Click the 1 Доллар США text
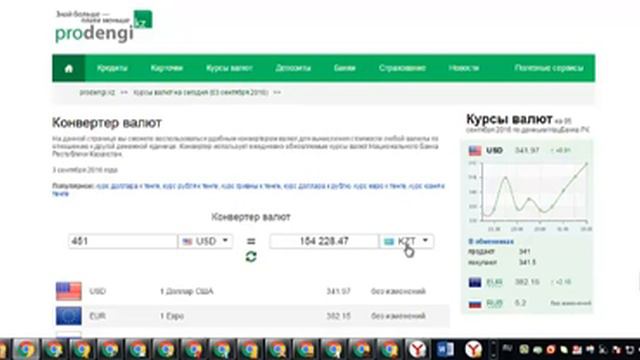The image size is (640, 360). click(x=187, y=291)
